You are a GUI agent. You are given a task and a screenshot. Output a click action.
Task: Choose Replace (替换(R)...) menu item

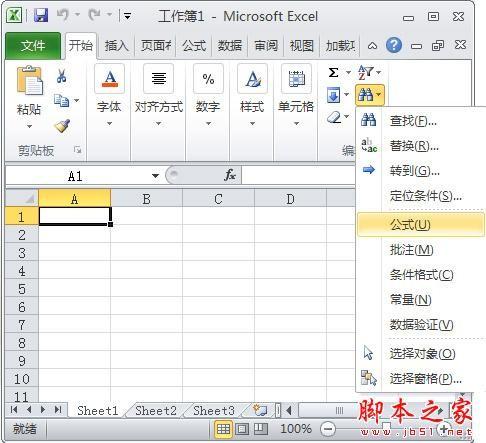(421, 146)
